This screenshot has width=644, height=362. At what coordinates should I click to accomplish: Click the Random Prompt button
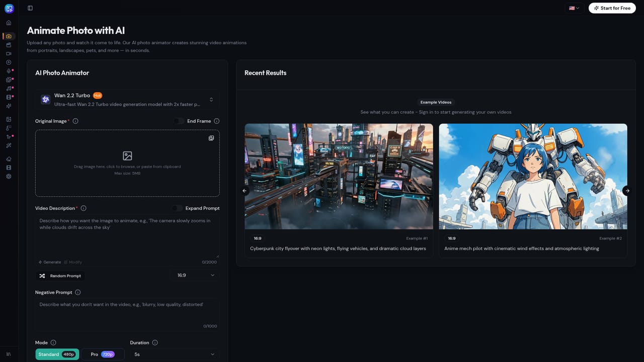click(x=60, y=276)
